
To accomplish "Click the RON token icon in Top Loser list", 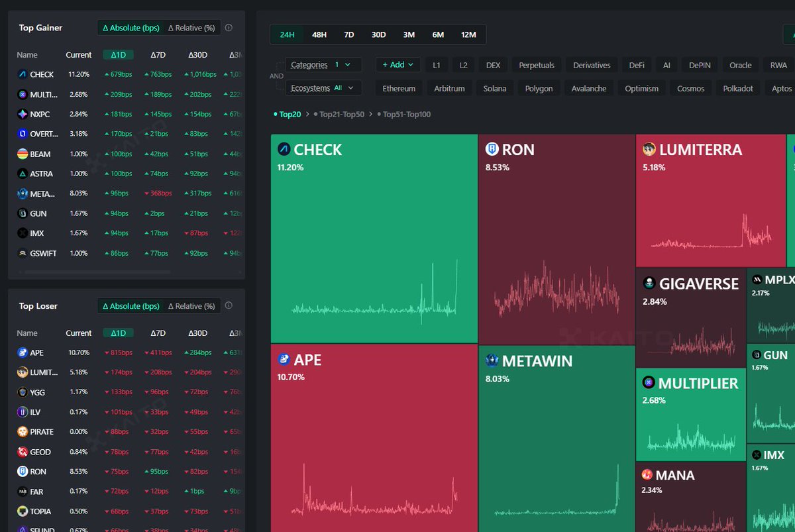I will (22, 472).
